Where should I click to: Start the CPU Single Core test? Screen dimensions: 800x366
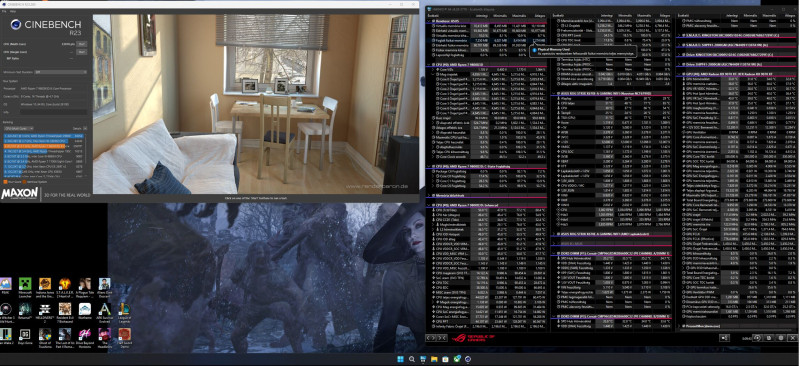coord(82,52)
